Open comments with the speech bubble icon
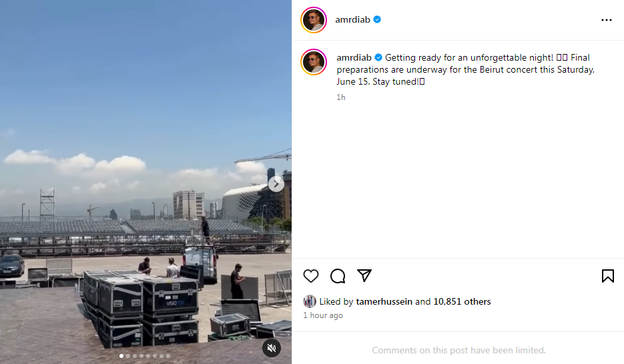 click(338, 276)
